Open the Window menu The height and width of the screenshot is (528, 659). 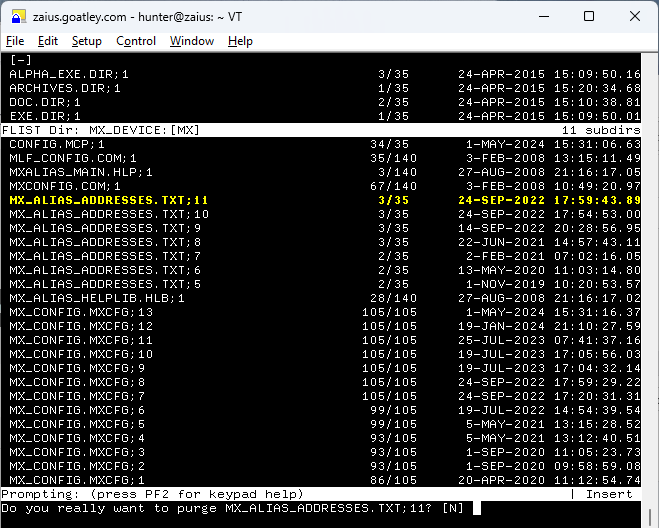coord(192,41)
